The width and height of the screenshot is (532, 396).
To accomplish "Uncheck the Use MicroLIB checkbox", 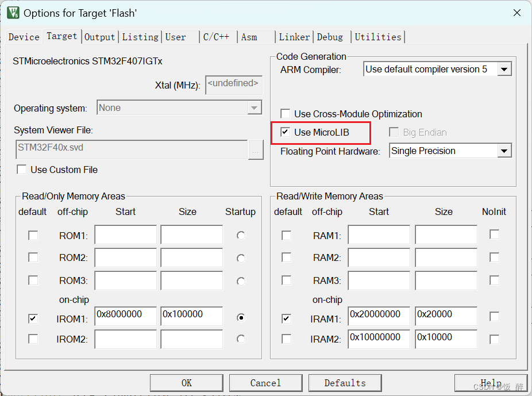I will click(285, 132).
